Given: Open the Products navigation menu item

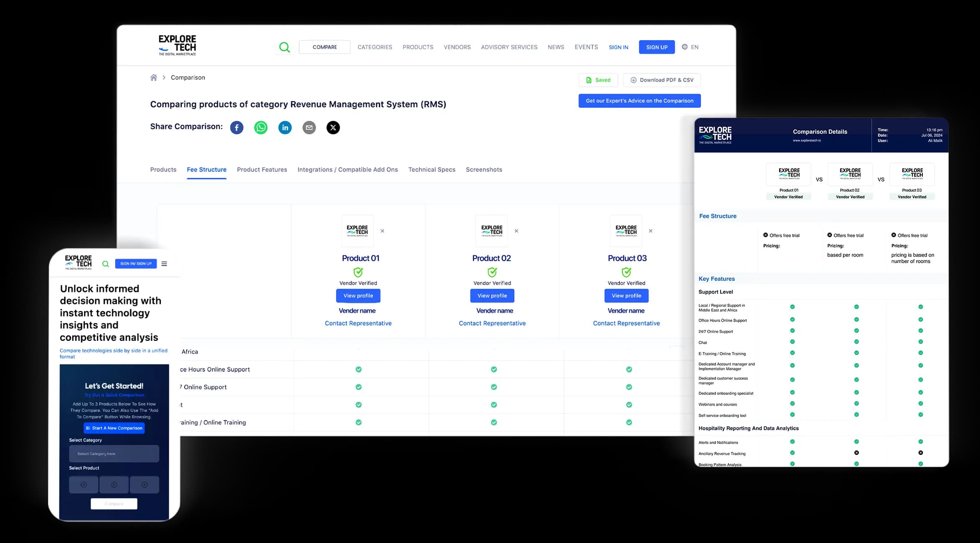Looking at the screenshot, I should pyautogui.click(x=419, y=47).
